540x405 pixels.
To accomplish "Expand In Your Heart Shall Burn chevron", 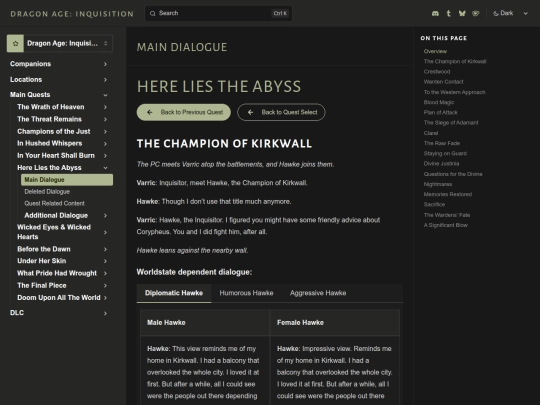I will coord(105,156).
